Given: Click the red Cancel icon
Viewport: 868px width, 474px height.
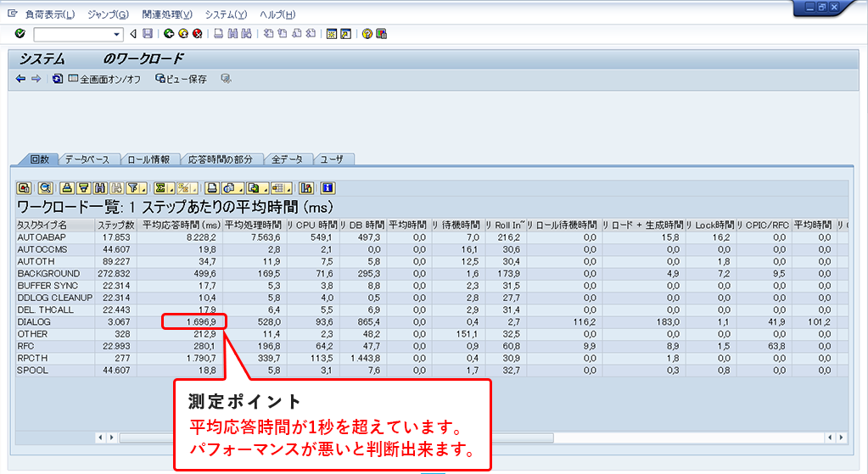Looking at the screenshot, I should click(x=197, y=34).
